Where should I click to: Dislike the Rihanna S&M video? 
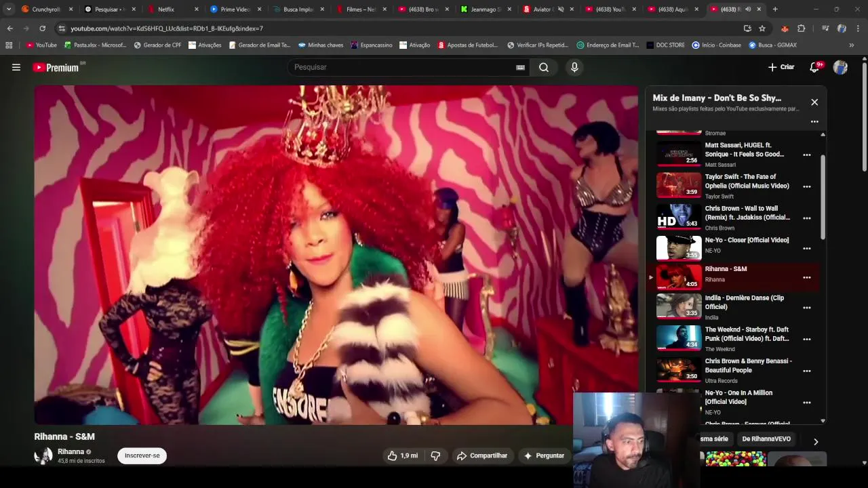click(x=435, y=455)
